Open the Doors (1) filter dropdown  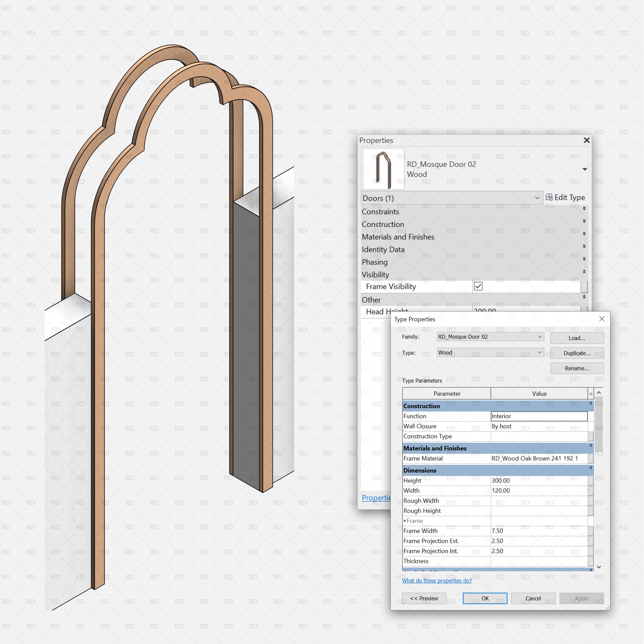[537, 198]
